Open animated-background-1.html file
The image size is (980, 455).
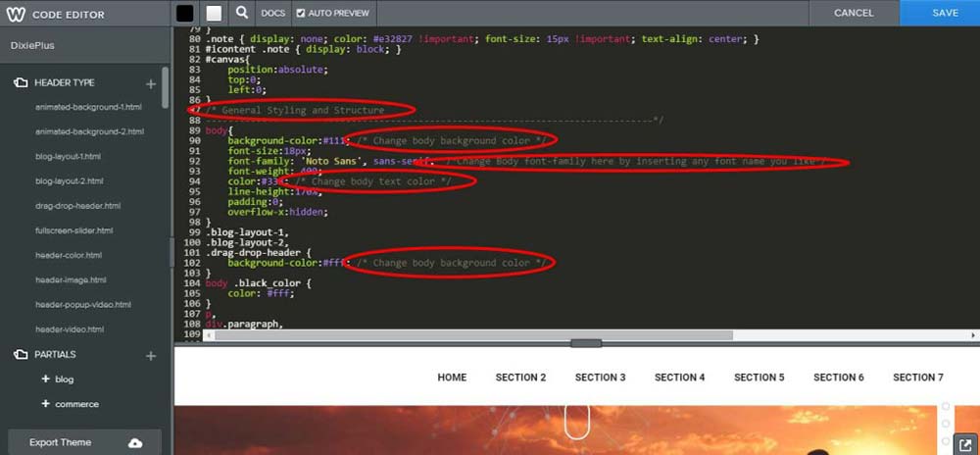pyautogui.click(x=88, y=107)
